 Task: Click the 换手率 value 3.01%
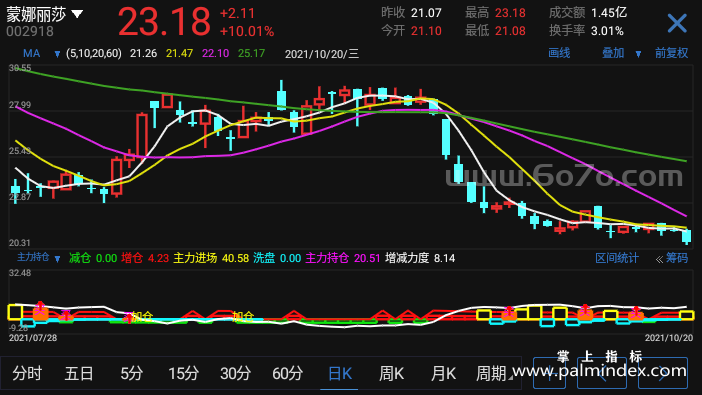click(x=607, y=31)
